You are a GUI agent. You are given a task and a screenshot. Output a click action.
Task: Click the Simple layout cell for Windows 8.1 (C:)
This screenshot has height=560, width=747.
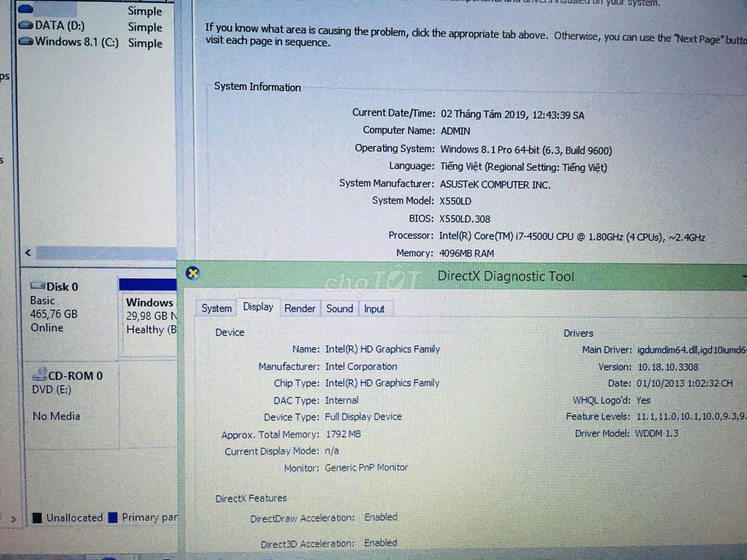coord(145,43)
